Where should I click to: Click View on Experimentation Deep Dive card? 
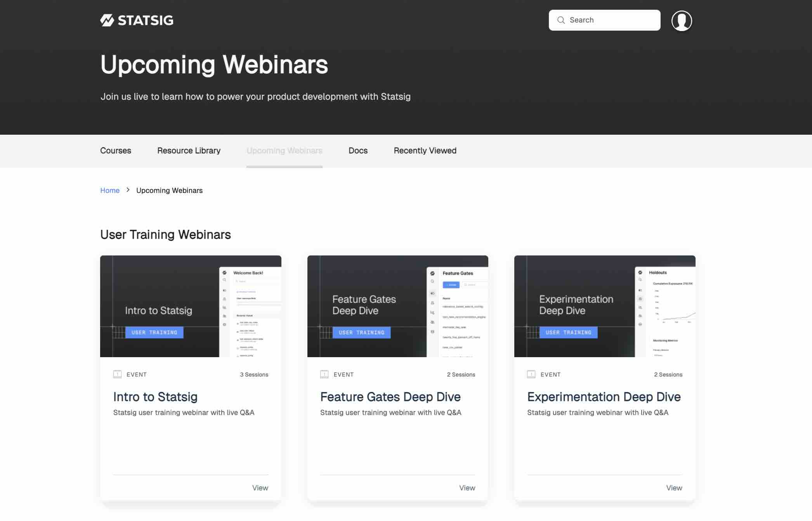point(674,488)
